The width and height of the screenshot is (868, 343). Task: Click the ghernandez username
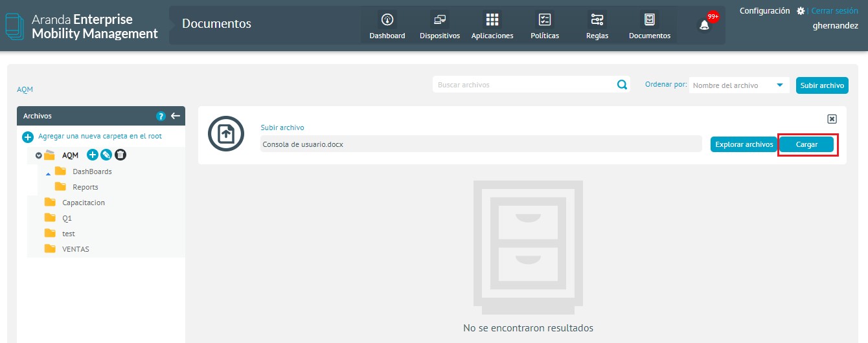click(836, 26)
